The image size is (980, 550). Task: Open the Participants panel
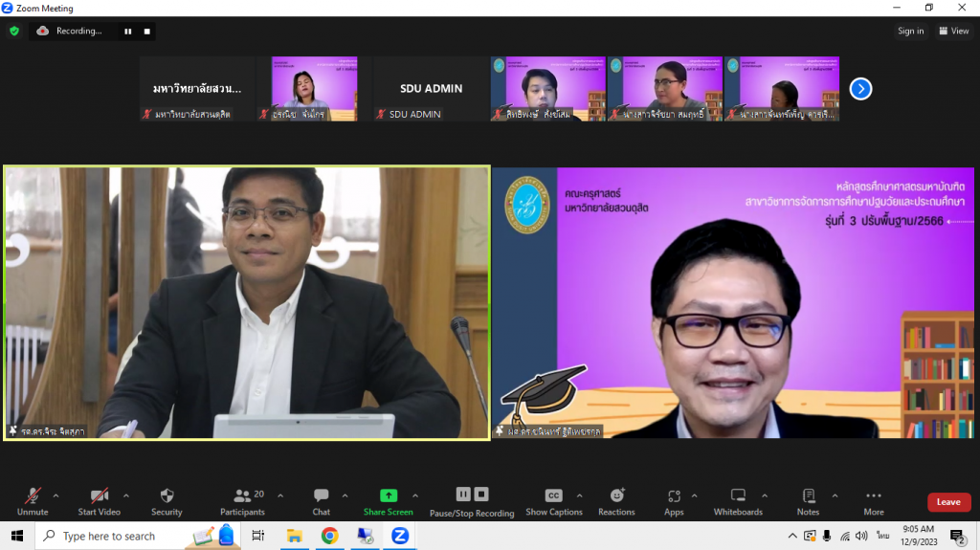(x=243, y=496)
